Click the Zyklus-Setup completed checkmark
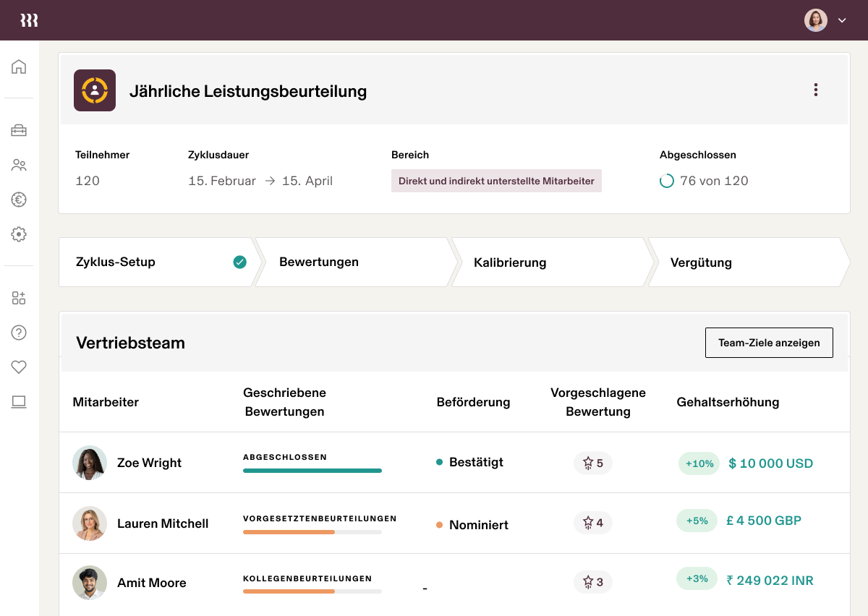Viewport: 868px width, 616px height. 239,262
